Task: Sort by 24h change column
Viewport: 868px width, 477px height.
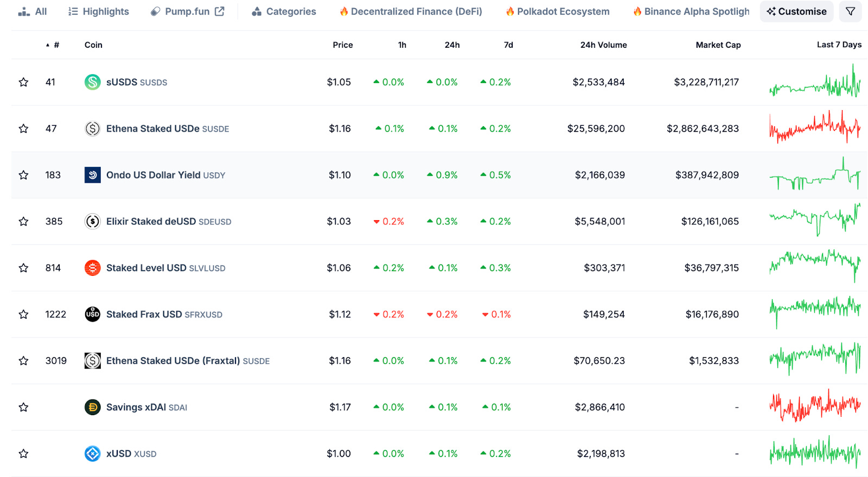Action: (x=452, y=45)
